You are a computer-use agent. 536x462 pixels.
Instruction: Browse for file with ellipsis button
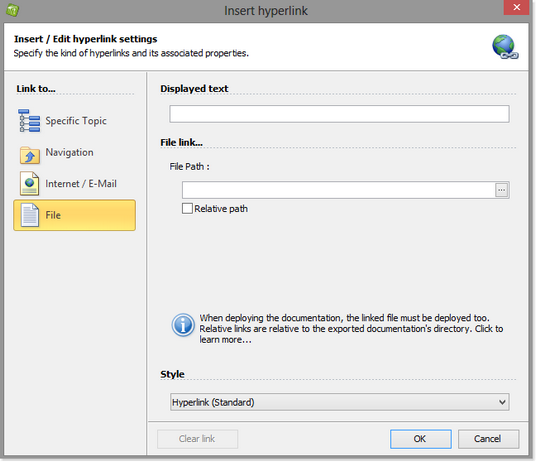click(501, 190)
